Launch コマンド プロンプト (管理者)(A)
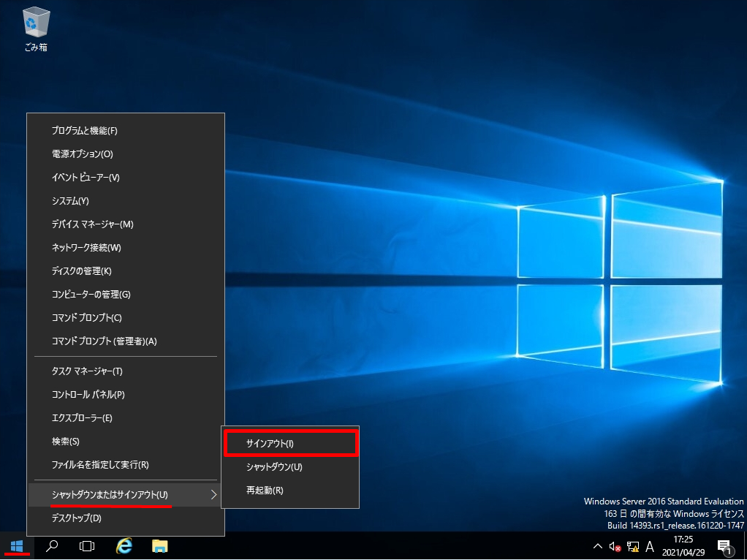This screenshot has height=560, width=747. (126, 341)
